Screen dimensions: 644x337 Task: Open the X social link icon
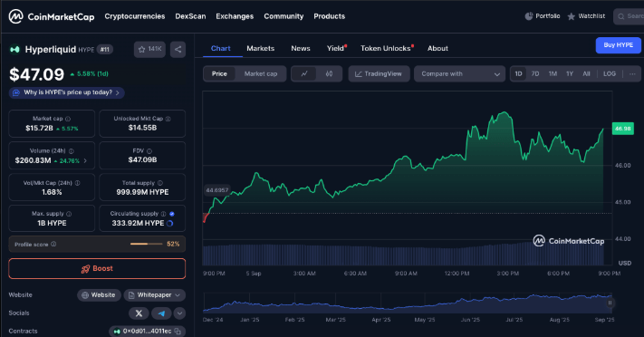click(x=139, y=313)
